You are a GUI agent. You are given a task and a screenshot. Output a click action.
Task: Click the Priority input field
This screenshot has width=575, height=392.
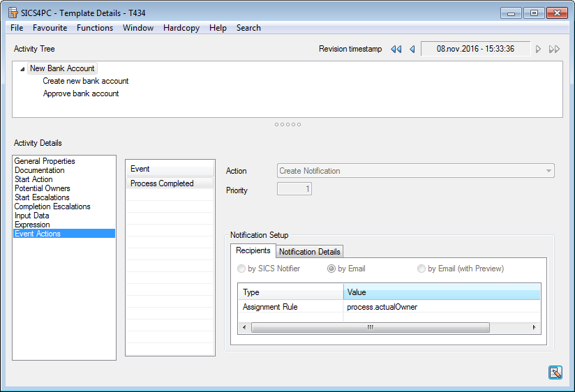point(294,189)
